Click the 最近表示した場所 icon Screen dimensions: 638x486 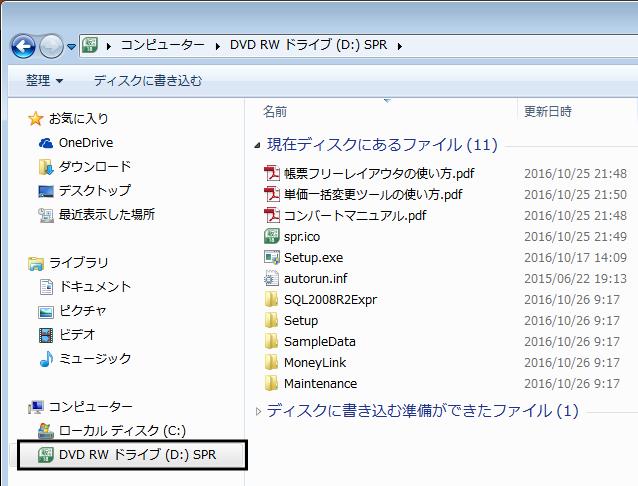(x=46, y=215)
